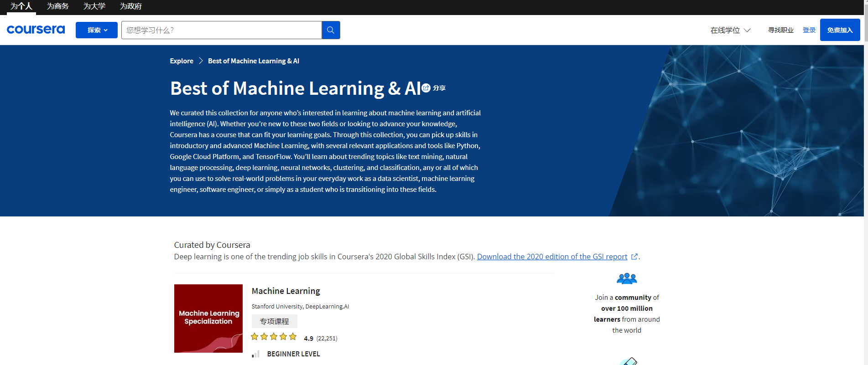The height and width of the screenshot is (365, 868).
Task: Open the Machine Learning course title
Action: (x=286, y=291)
